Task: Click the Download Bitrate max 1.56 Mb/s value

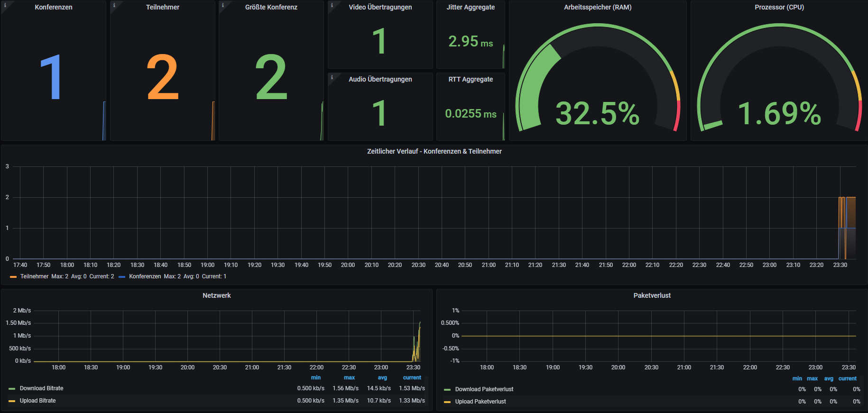Action: 345,388
